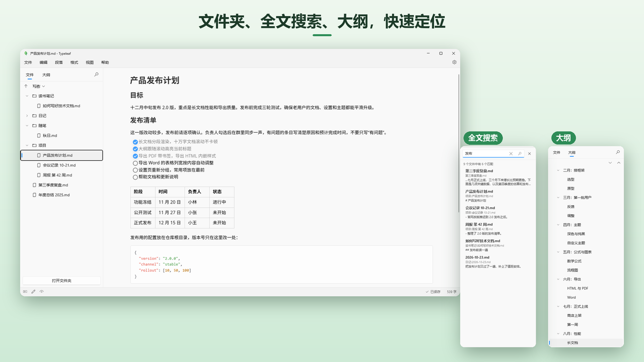Click the 项目 folder icon
644x362 pixels.
tap(35, 145)
